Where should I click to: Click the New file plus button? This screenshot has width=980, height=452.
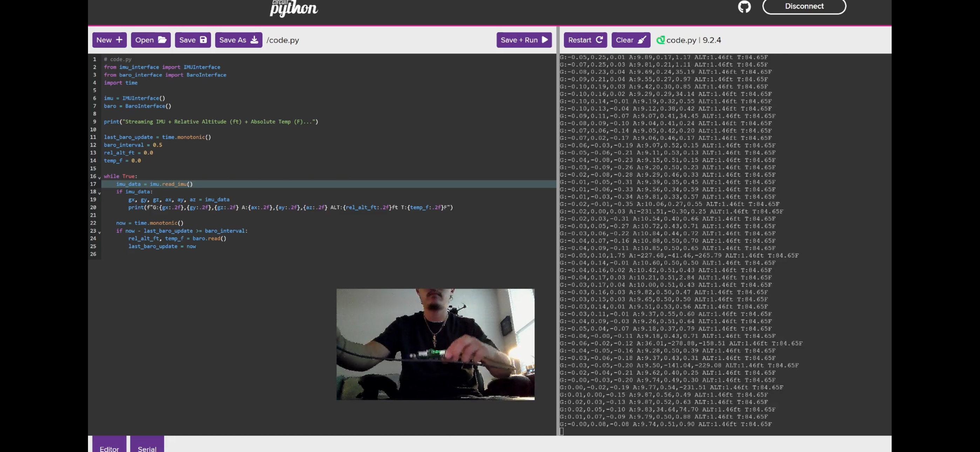tap(109, 40)
